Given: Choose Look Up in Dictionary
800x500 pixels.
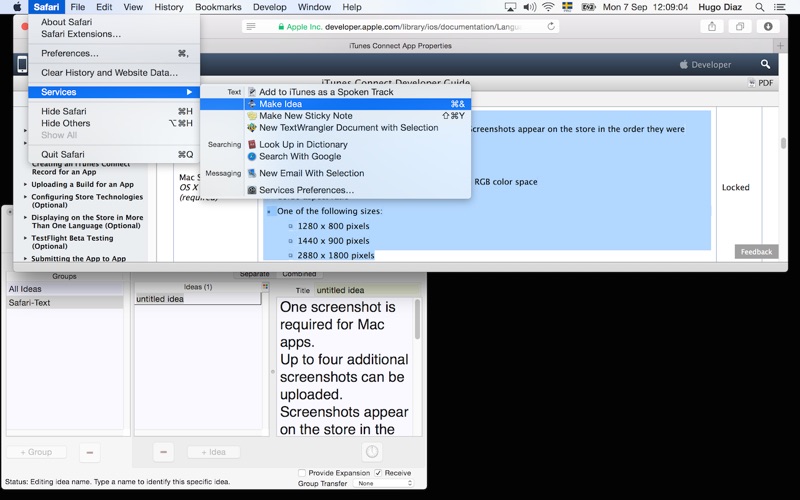Looking at the screenshot, I should point(335,144).
